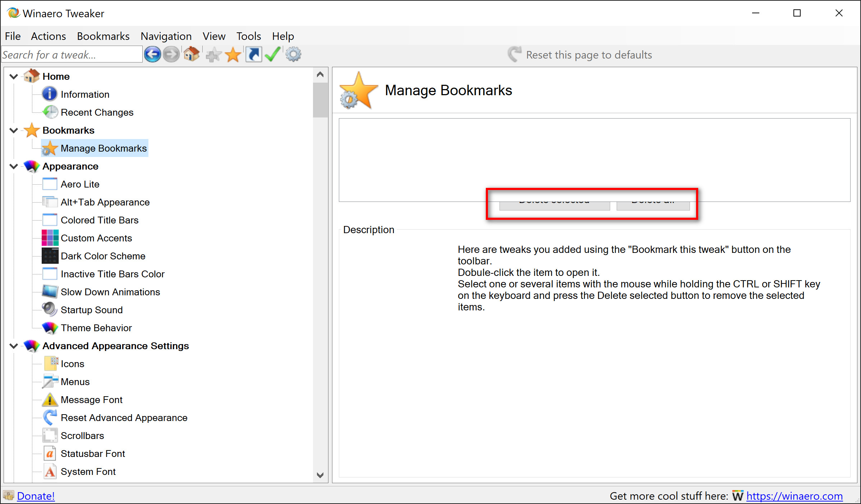861x504 pixels.
Task: Click the Startup Sound speaker icon
Action: (50, 310)
